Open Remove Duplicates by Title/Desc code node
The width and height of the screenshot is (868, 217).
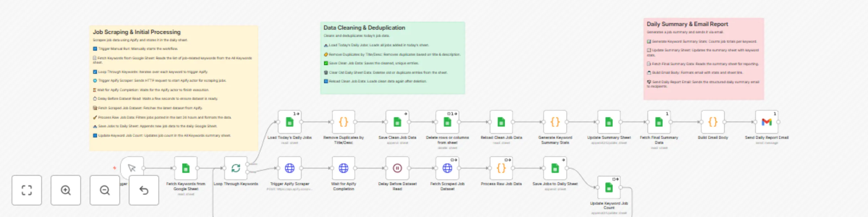coord(344,122)
